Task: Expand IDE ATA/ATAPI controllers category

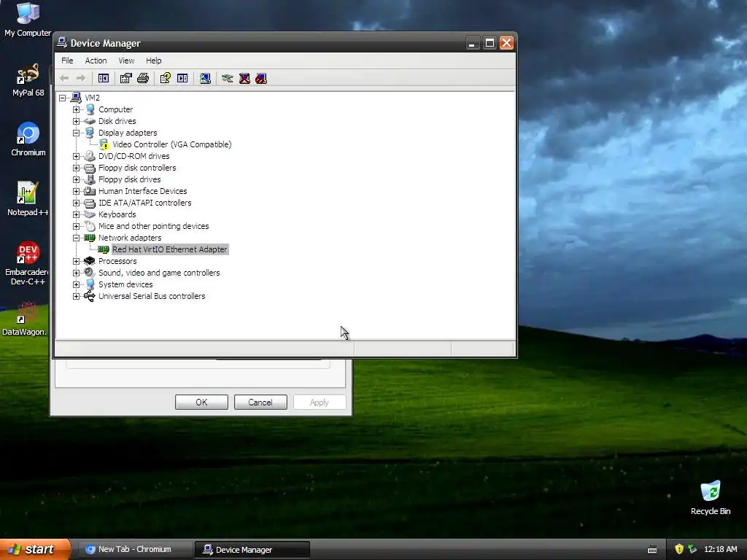Action: coord(76,203)
